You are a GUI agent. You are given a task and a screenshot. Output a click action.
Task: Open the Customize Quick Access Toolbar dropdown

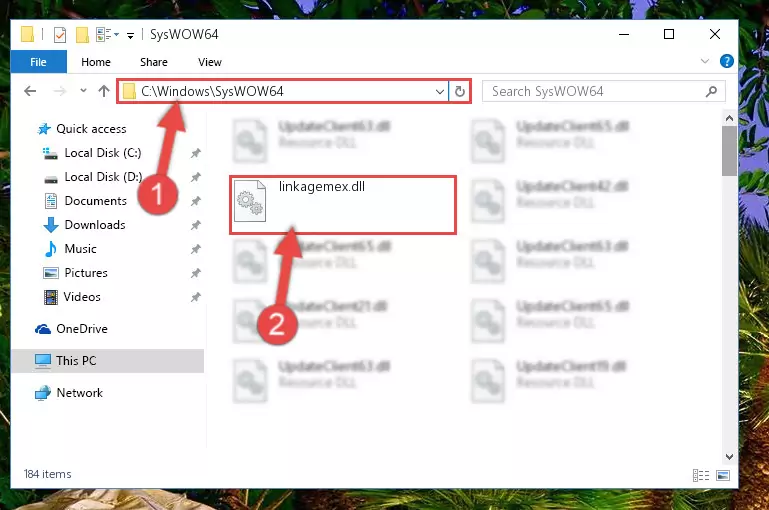(x=130, y=35)
